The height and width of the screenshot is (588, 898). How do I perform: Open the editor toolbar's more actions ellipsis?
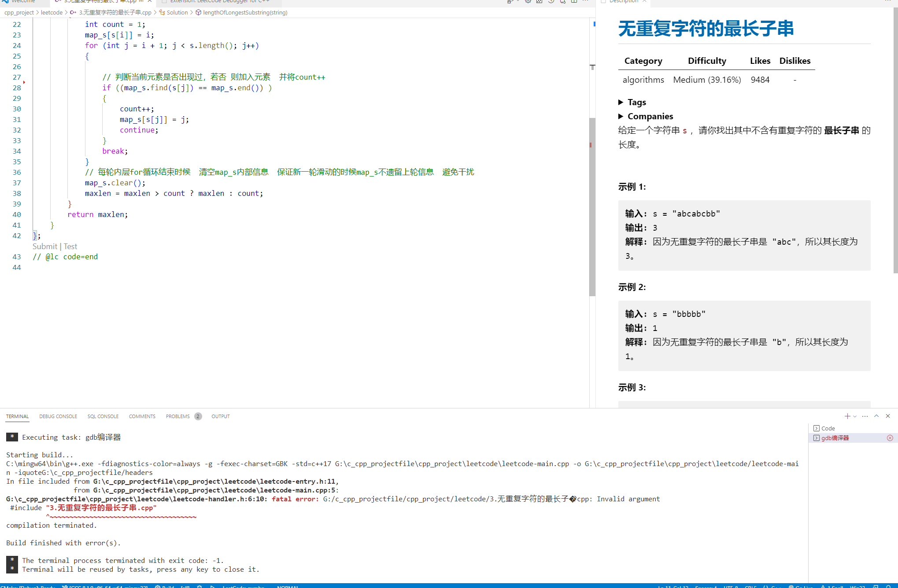pos(585,1)
